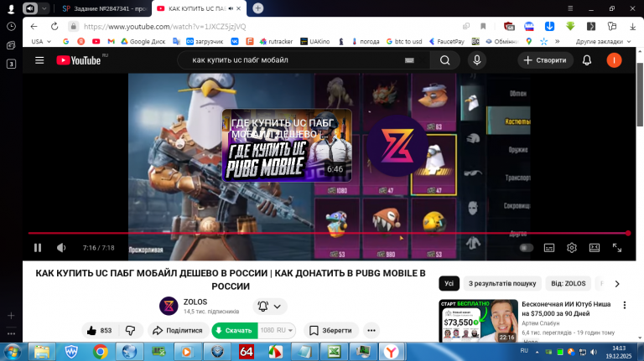Open rutracker bookmark
The height and width of the screenshot is (361, 644).
[x=276, y=41]
